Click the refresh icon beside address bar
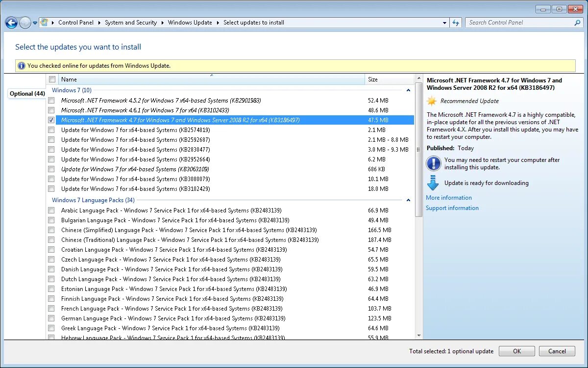 point(456,23)
